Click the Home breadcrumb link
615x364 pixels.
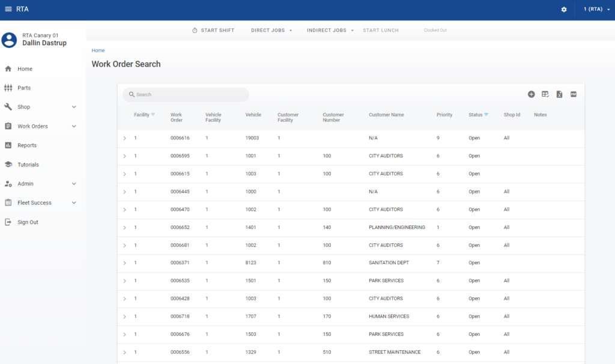click(98, 50)
